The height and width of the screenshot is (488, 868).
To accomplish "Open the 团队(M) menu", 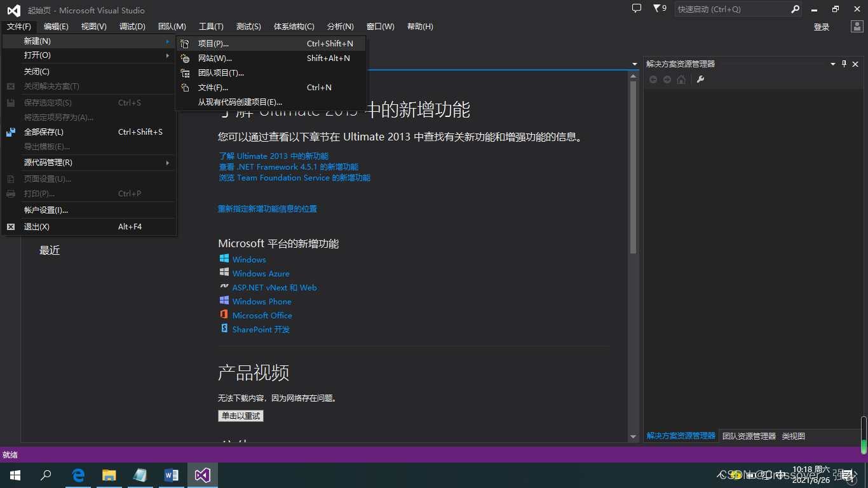I will point(172,27).
